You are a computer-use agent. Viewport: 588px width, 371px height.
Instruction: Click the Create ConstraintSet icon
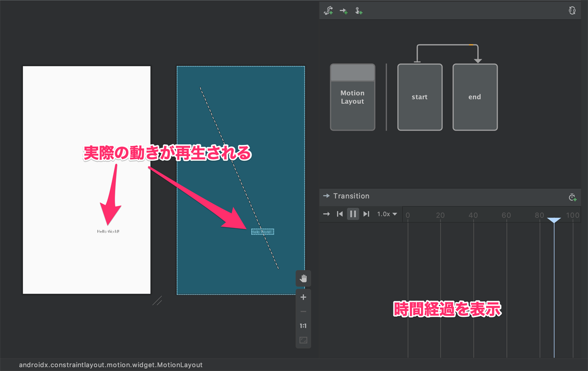point(329,10)
